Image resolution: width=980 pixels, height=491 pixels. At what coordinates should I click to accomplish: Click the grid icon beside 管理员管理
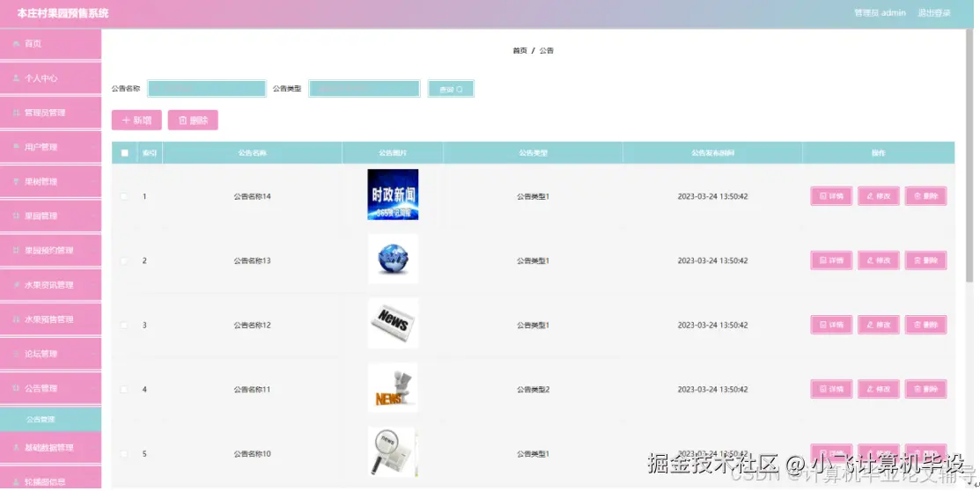[x=16, y=113]
